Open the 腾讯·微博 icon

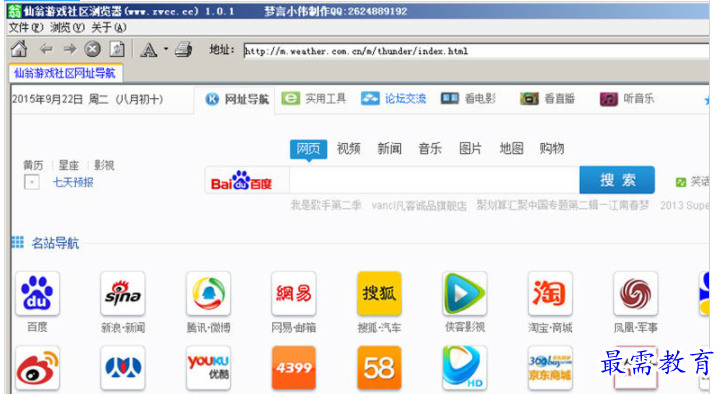pyautogui.click(x=209, y=293)
